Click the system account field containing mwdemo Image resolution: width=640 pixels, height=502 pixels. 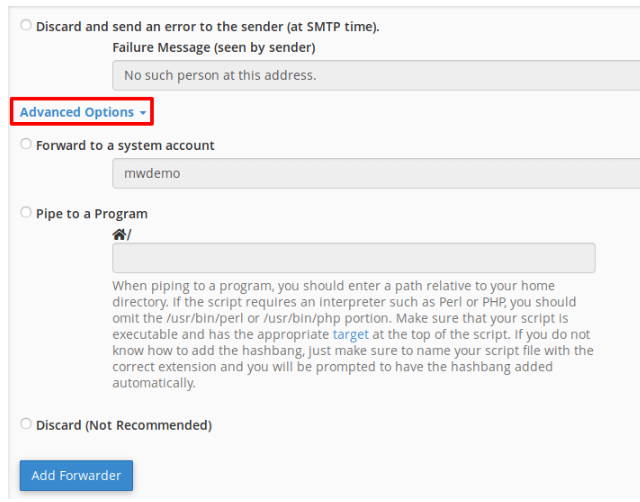[x=375, y=173]
